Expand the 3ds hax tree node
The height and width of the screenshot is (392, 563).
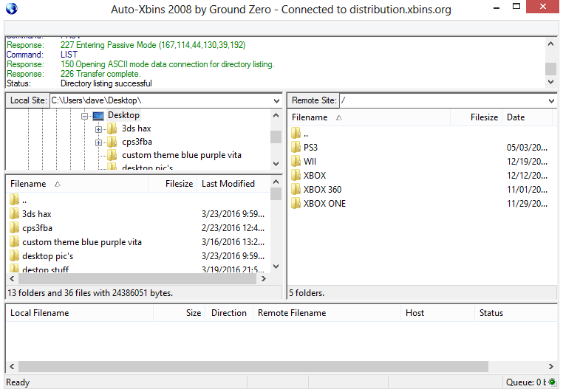[98, 129]
